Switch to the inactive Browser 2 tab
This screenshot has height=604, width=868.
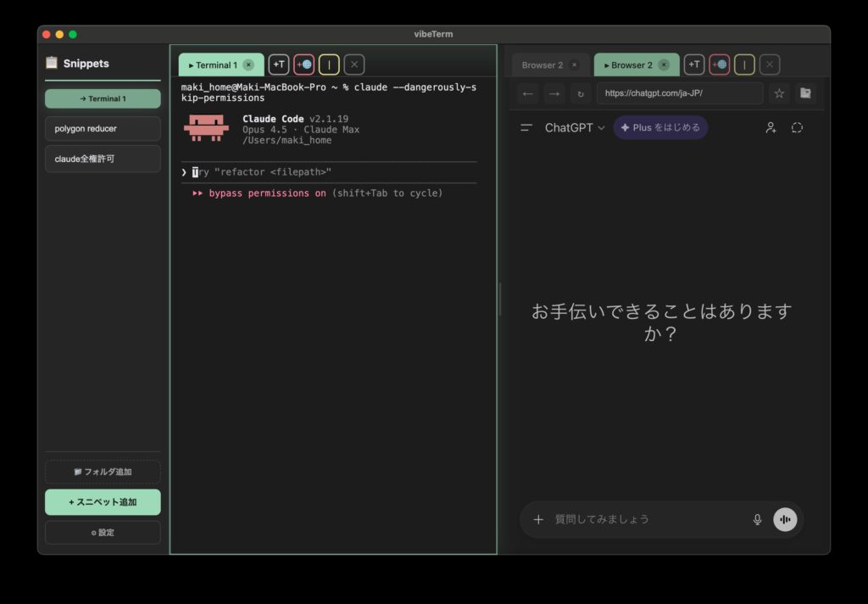click(x=542, y=64)
